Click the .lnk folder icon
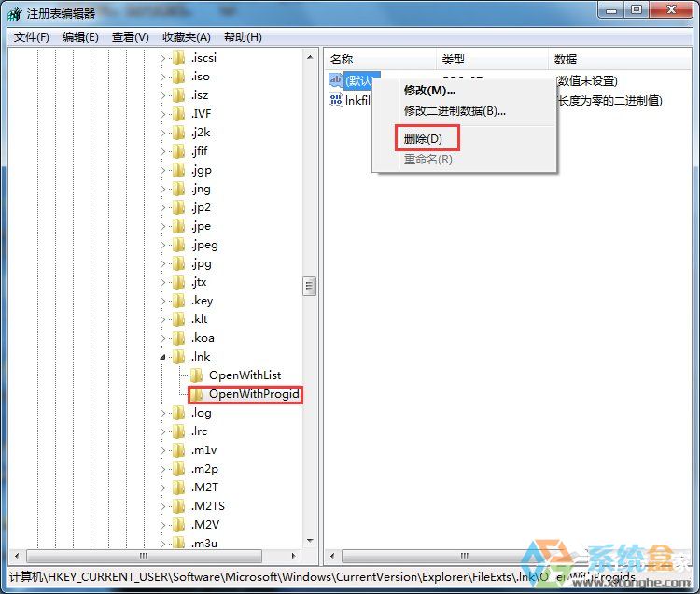This screenshot has width=700, height=594. pos(178,357)
